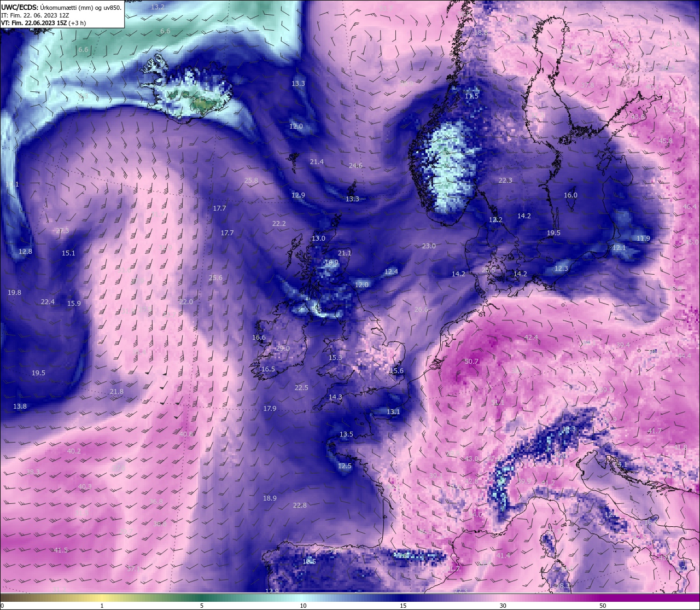Select the 13.5 value label
This screenshot has width=700, height=610.
coord(346,434)
